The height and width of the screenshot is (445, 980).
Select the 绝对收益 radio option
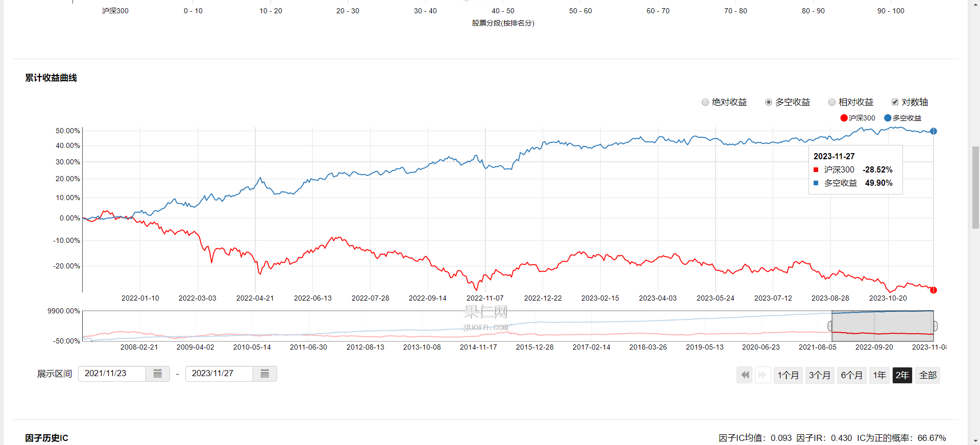[705, 102]
